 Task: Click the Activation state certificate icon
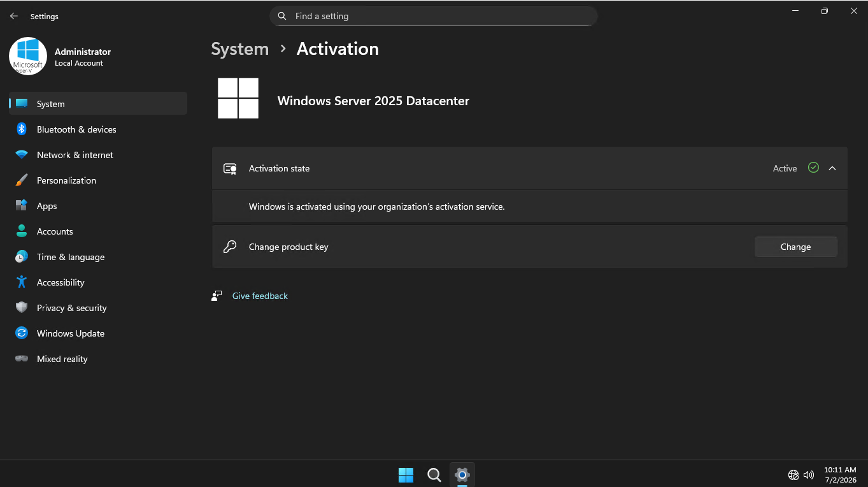click(230, 168)
